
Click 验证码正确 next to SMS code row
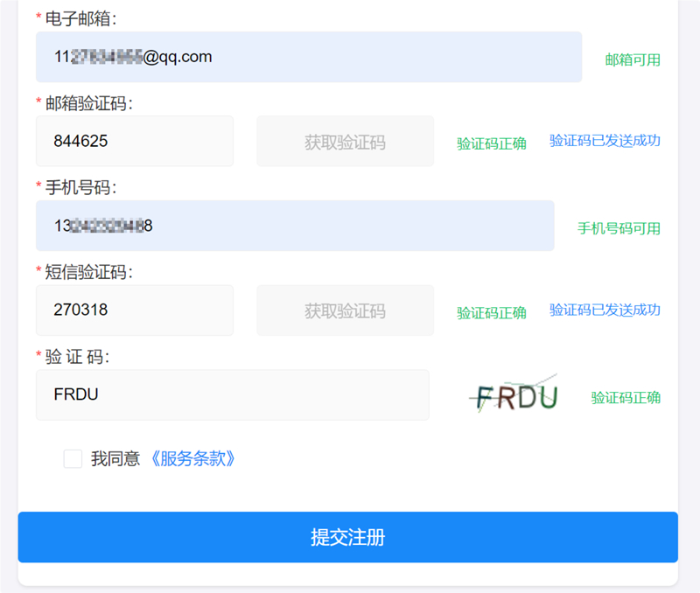[492, 313]
